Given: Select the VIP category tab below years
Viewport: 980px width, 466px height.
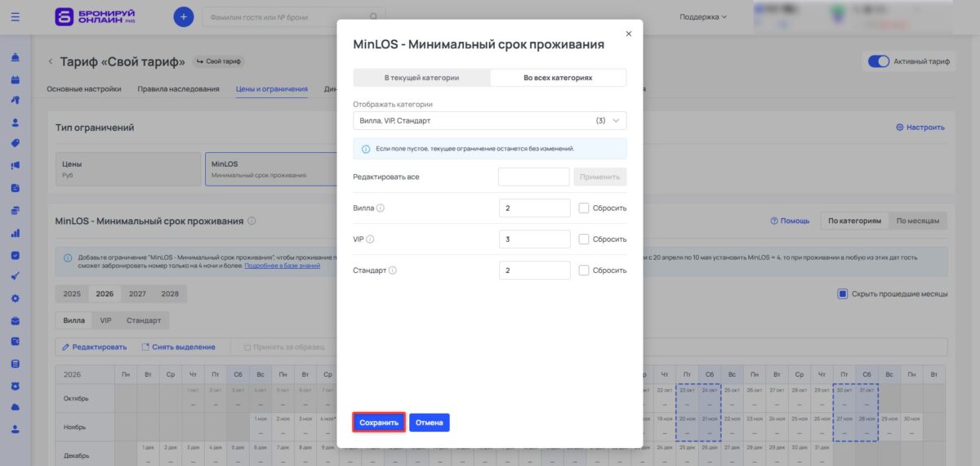Looking at the screenshot, I should click(x=106, y=320).
